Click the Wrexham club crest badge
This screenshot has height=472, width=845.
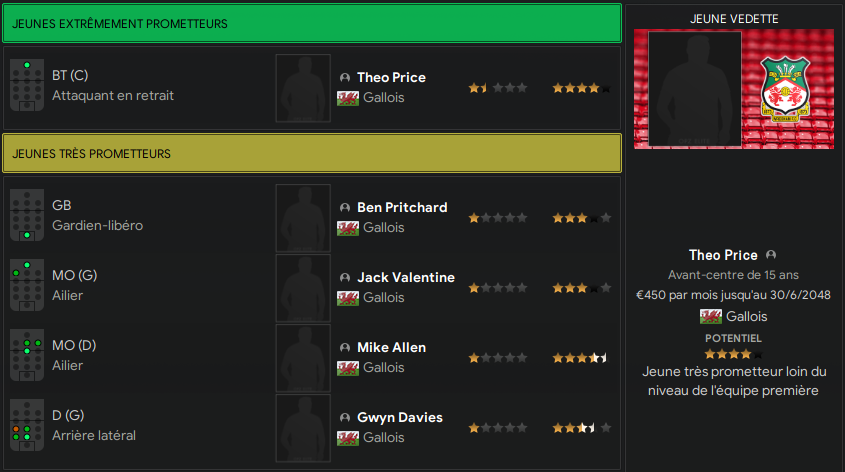coord(785,89)
